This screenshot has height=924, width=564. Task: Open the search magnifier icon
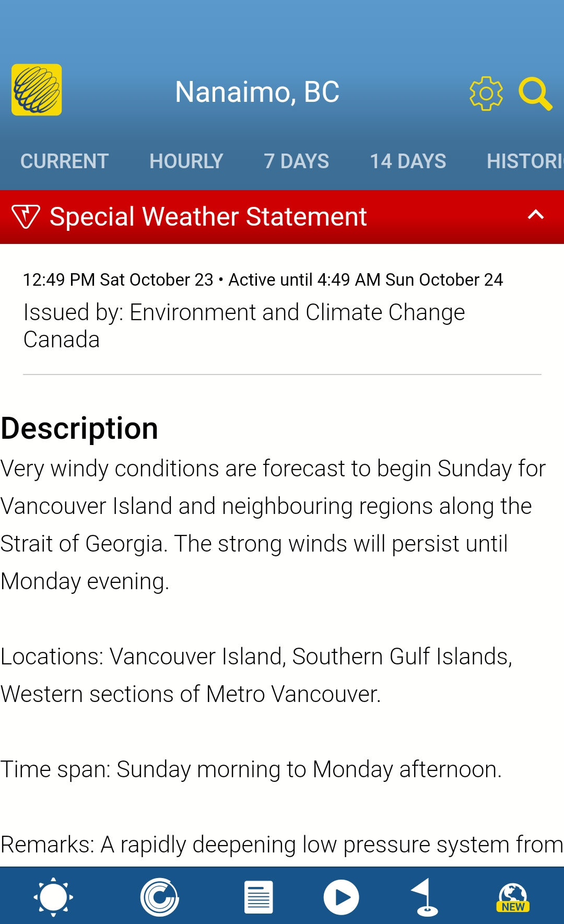[x=535, y=94]
